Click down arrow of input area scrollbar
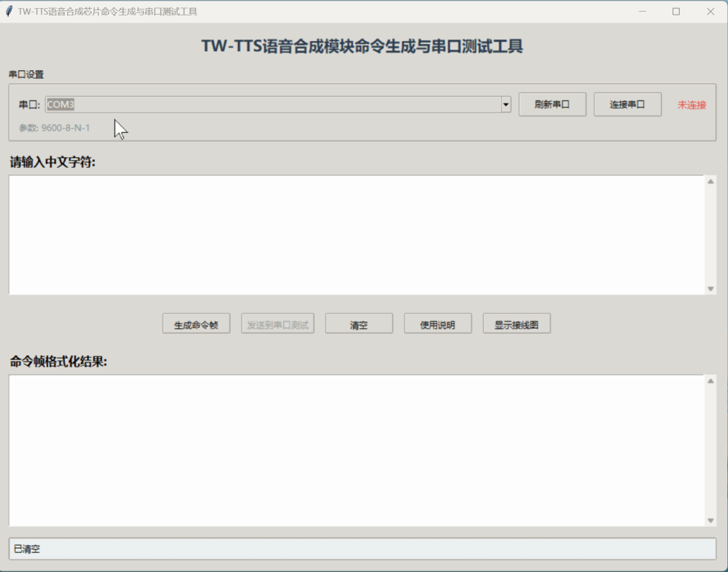 [710, 289]
